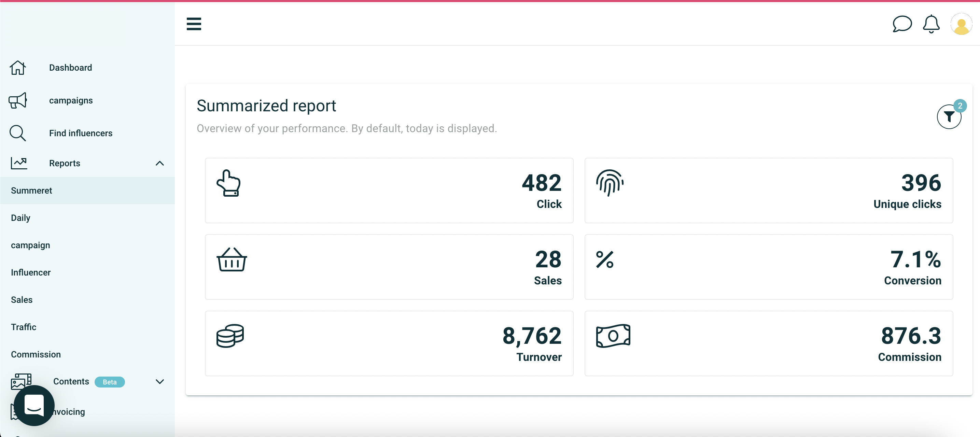The height and width of the screenshot is (437, 980).
Task: Go to the Traffic report
Action: 24,327
